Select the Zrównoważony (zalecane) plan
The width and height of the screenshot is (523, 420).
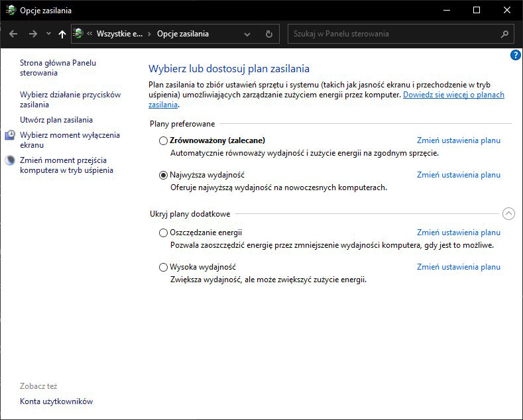point(164,140)
